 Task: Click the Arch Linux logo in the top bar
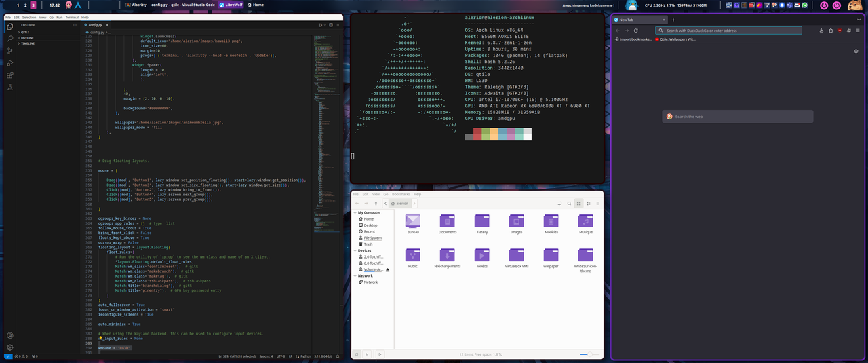coord(79,5)
